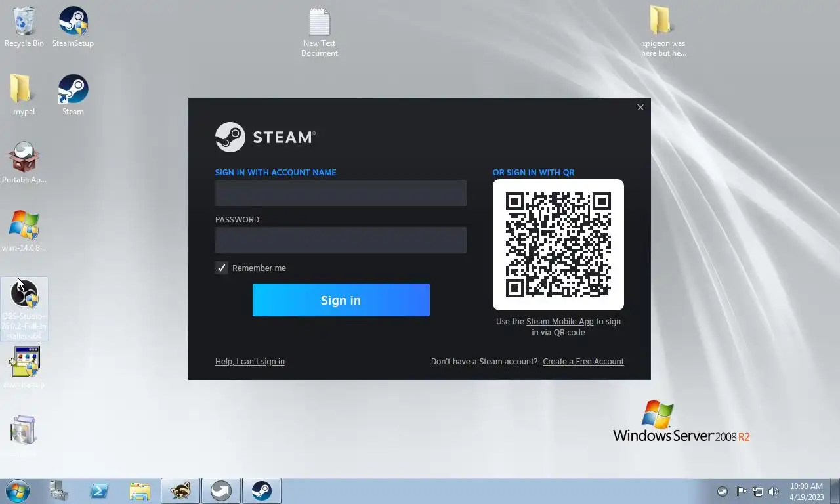Select the Steam desktop shortcut
The height and width of the screenshot is (504, 840).
click(x=73, y=95)
